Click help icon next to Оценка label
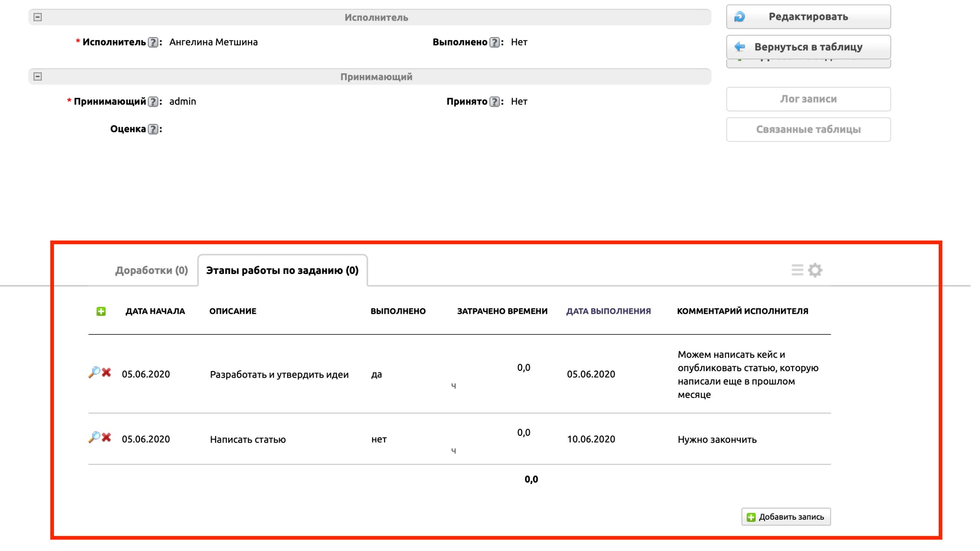This screenshot has height=551, width=980. (153, 129)
